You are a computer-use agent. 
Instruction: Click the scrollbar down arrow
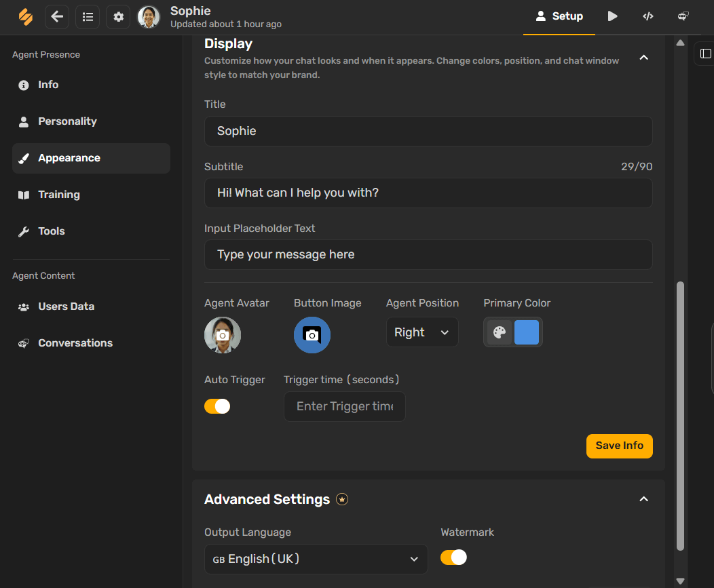point(680,581)
